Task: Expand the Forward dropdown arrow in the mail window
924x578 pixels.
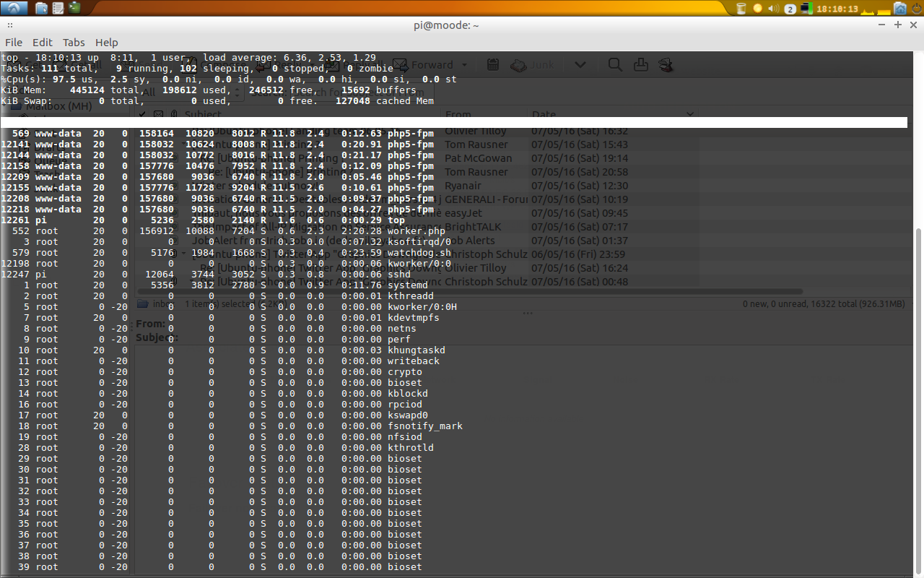Action: tap(464, 64)
